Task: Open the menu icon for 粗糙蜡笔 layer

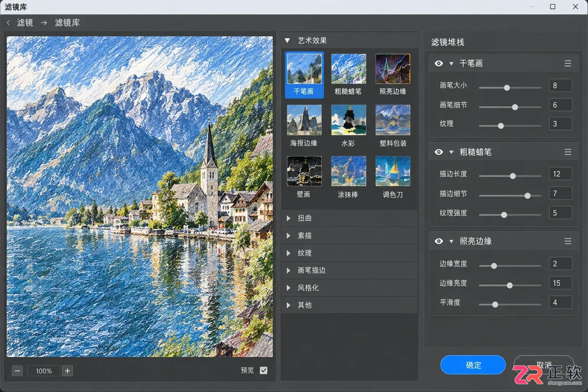Action: tap(568, 152)
